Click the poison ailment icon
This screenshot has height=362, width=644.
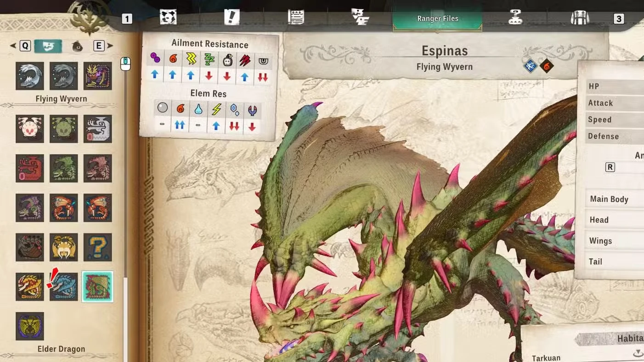(155, 59)
